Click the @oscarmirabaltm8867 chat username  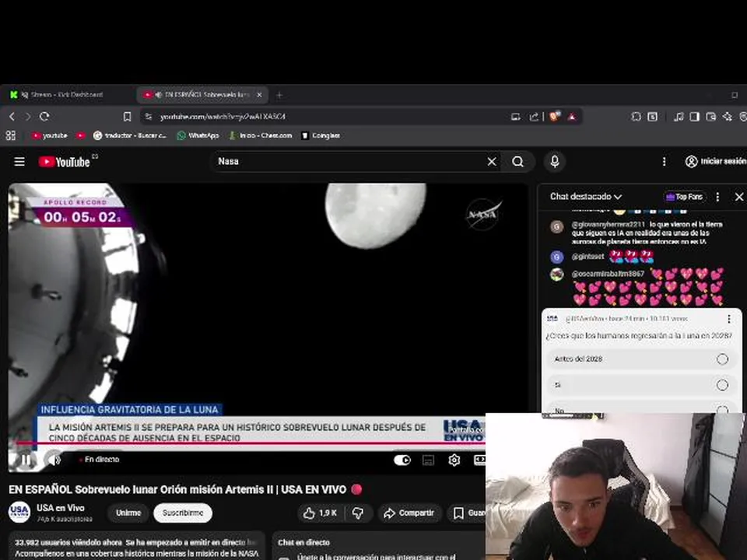(608, 274)
